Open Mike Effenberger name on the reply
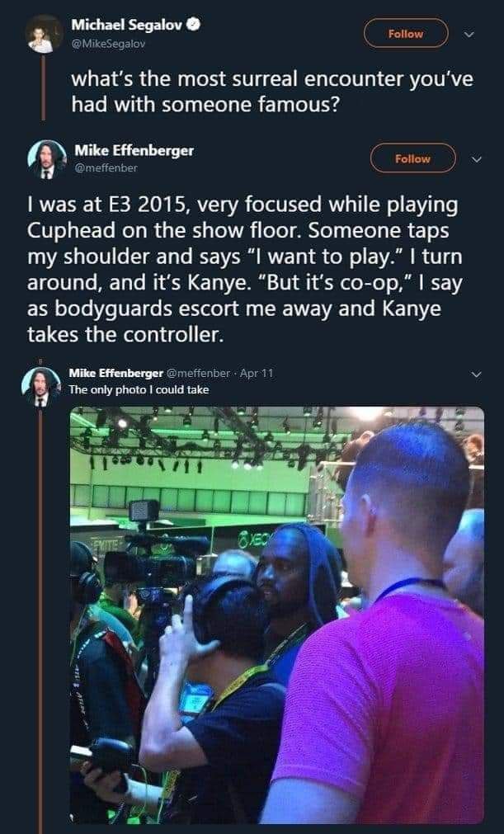Image resolution: width=504 pixels, height=834 pixels. coord(116,373)
